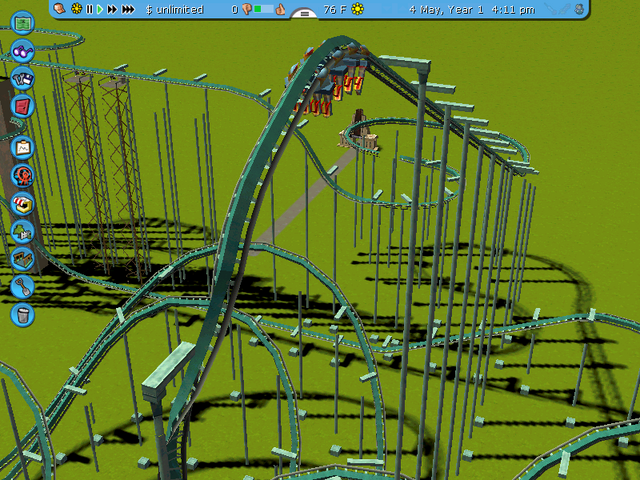This screenshot has width=640, height=480.
Task: Open the file and game options button
Action: [x=22, y=79]
